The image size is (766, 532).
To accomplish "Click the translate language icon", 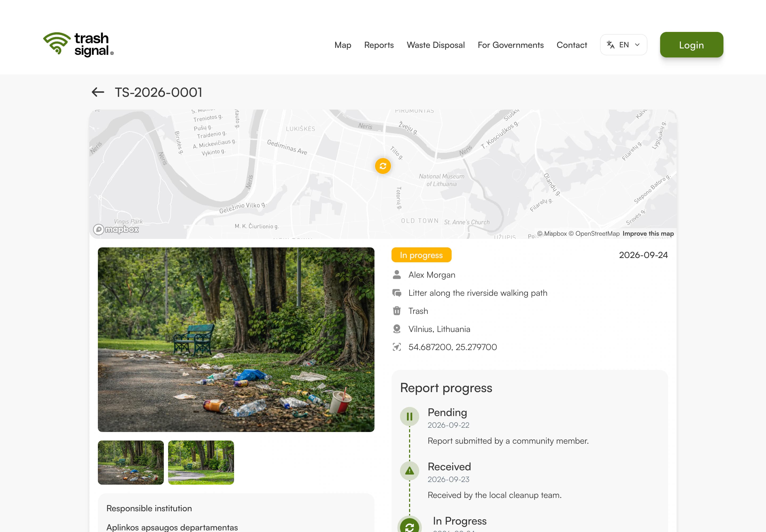I will [610, 45].
